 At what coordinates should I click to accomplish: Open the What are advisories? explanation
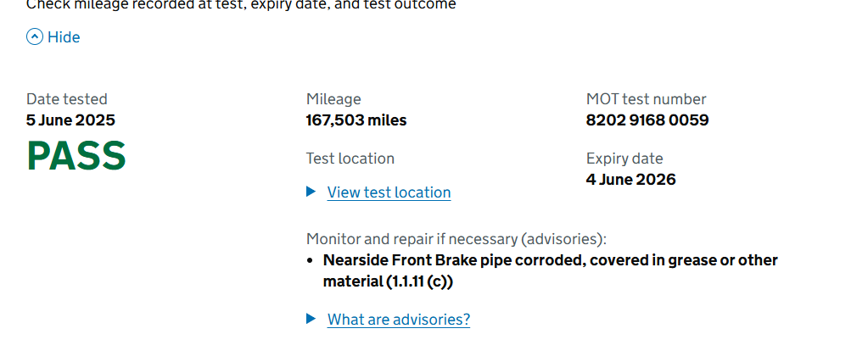(398, 320)
